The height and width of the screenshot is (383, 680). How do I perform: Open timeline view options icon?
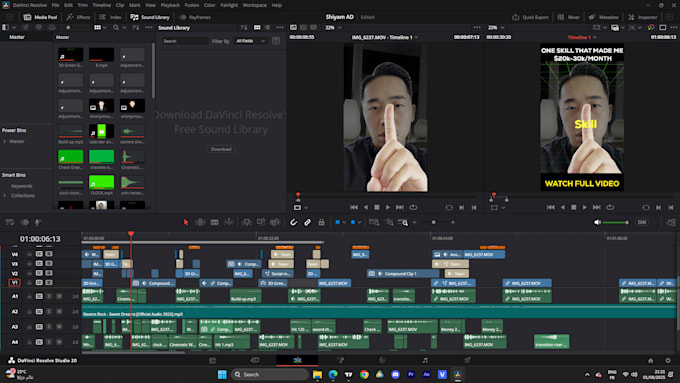pos(10,222)
